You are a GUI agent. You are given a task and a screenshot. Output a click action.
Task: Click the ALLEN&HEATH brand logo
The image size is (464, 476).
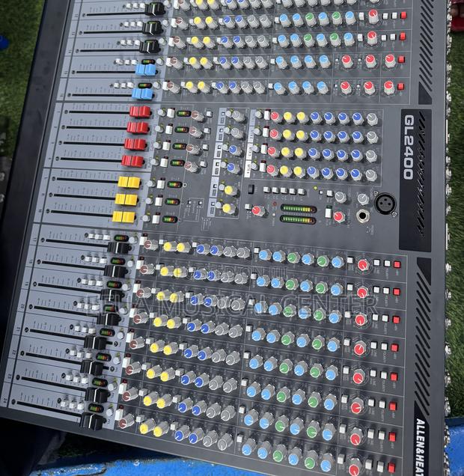coord(421,446)
